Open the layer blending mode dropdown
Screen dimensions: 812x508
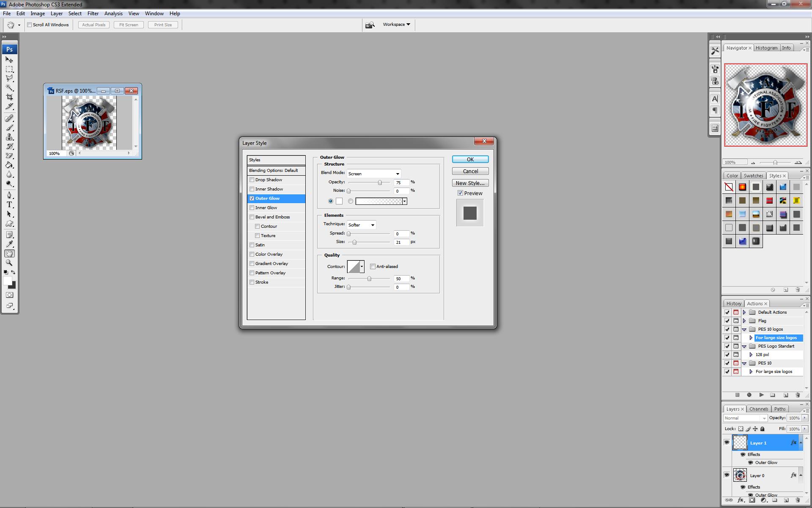point(745,418)
